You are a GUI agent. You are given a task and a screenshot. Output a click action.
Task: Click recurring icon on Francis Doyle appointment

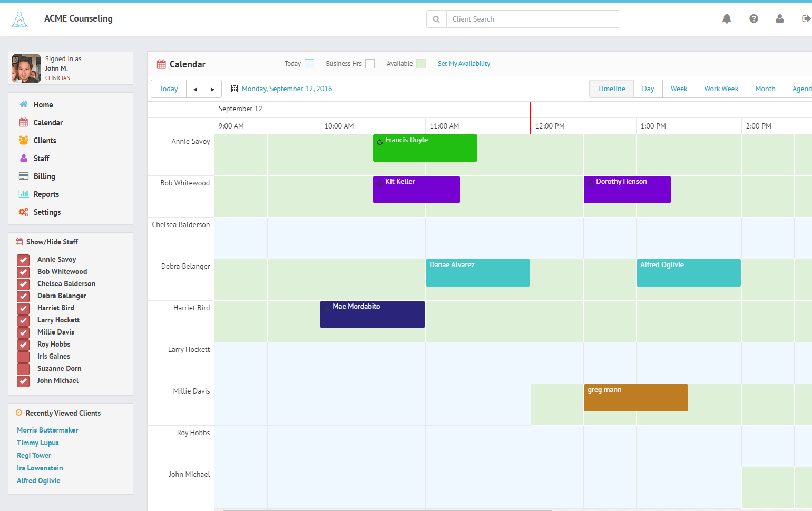(x=379, y=142)
